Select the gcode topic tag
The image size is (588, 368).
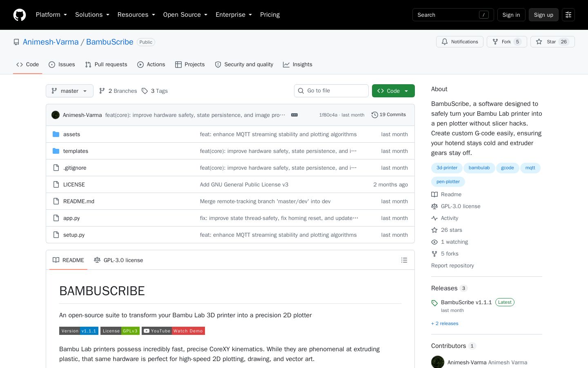pyautogui.click(x=508, y=168)
